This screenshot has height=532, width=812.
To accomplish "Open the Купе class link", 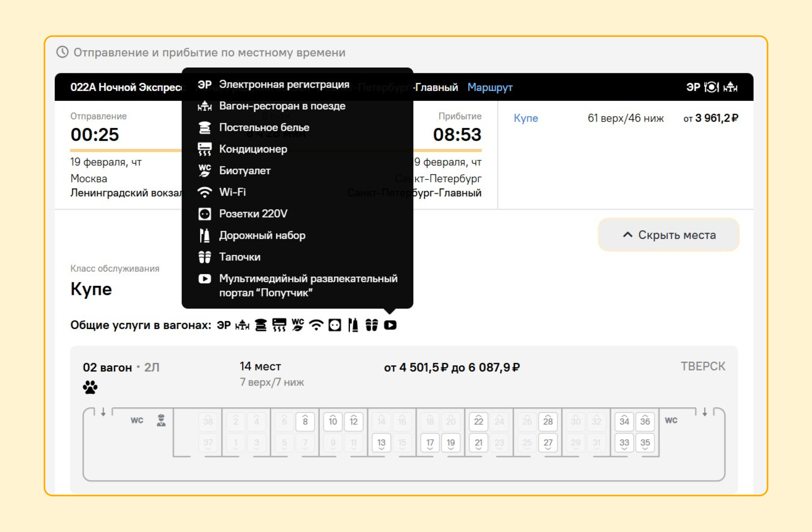I will coord(526,118).
